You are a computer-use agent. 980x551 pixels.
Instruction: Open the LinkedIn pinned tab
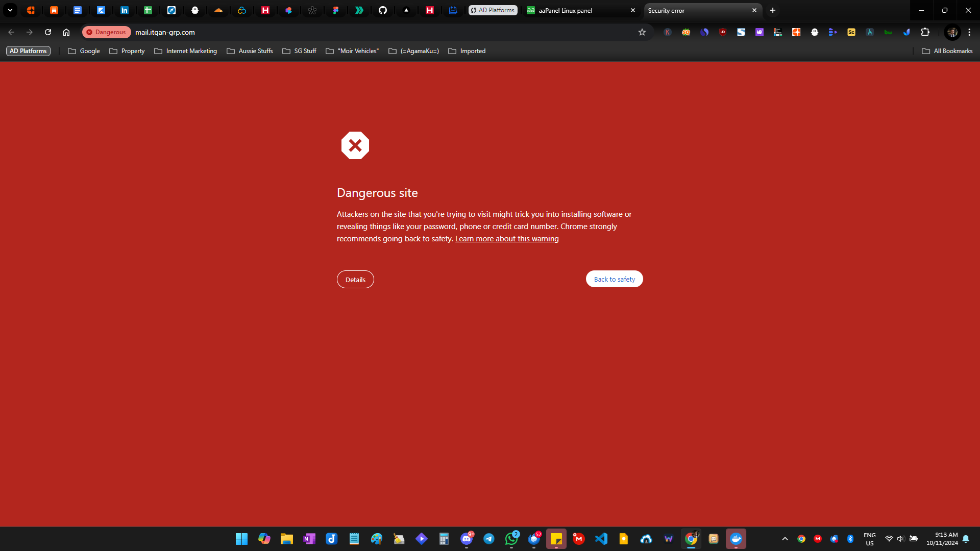point(125,10)
